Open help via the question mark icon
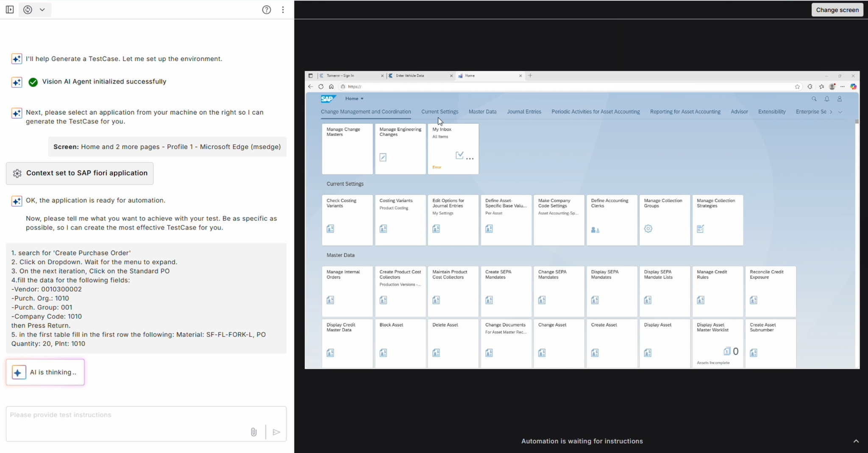The width and height of the screenshot is (868, 453). (x=267, y=10)
